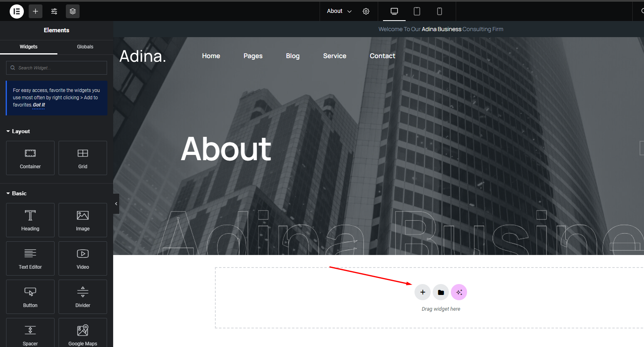The height and width of the screenshot is (347, 644).
Task: Collapse the Layout section
Action: (x=18, y=131)
